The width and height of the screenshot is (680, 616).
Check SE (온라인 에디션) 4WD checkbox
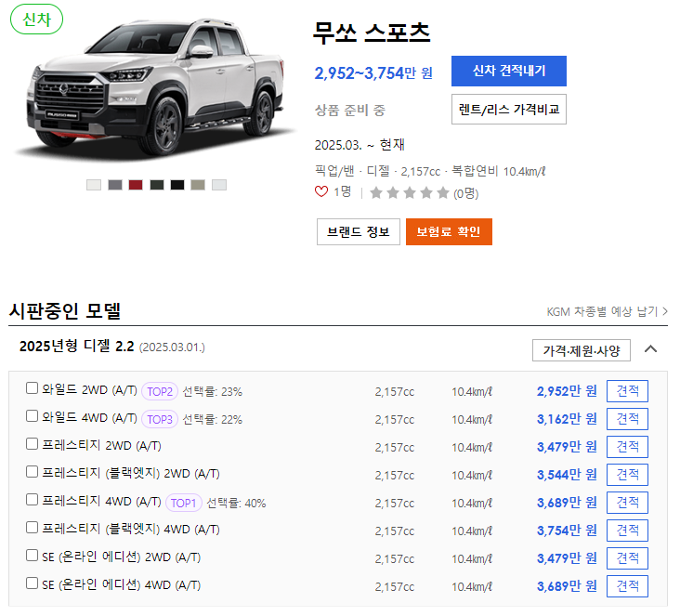click(x=32, y=583)
